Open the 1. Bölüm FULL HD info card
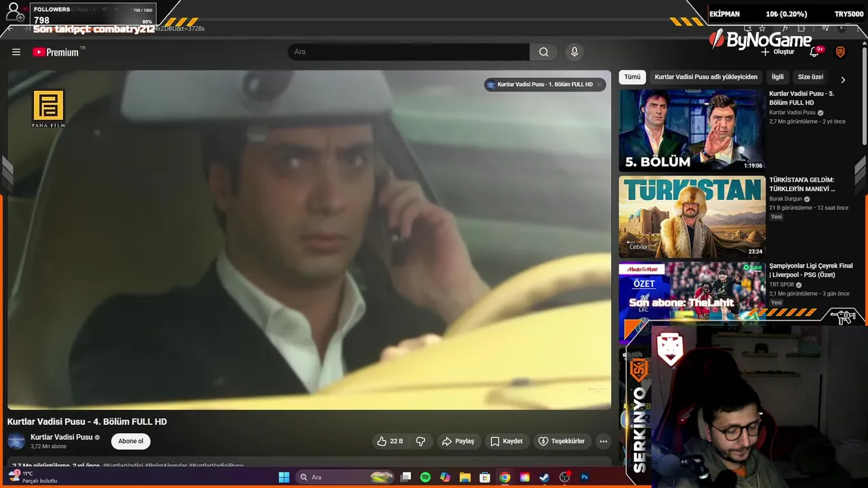 point(545,85)
